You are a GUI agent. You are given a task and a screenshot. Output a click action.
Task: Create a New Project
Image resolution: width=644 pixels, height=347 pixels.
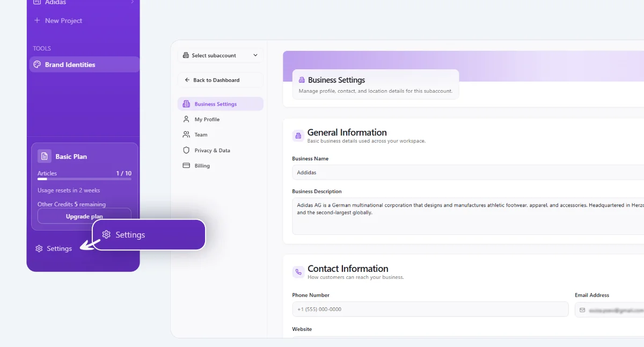point(58,20)
